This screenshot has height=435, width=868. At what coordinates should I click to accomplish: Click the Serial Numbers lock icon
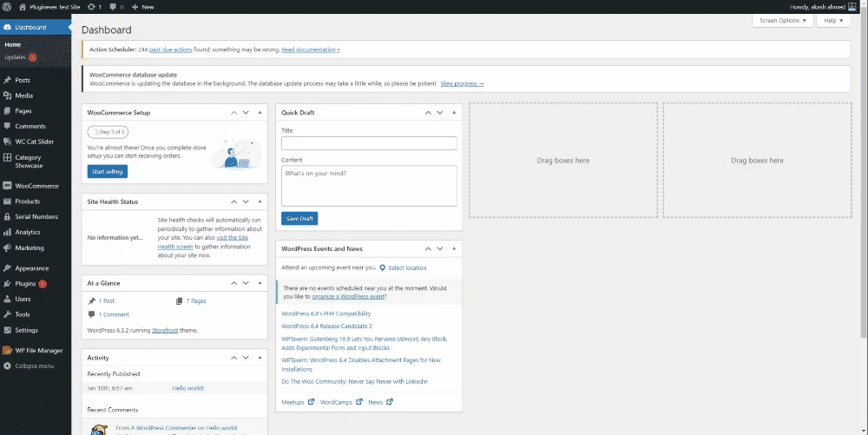7,217
